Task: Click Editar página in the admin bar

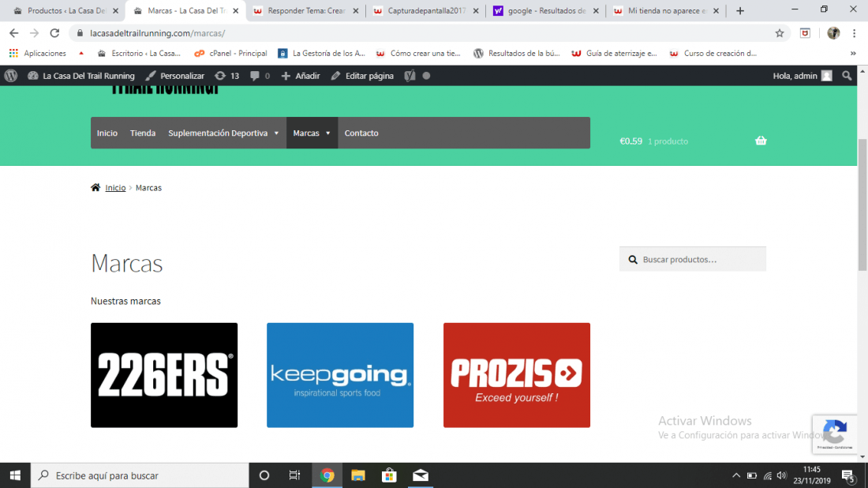Action: [362, 76]
